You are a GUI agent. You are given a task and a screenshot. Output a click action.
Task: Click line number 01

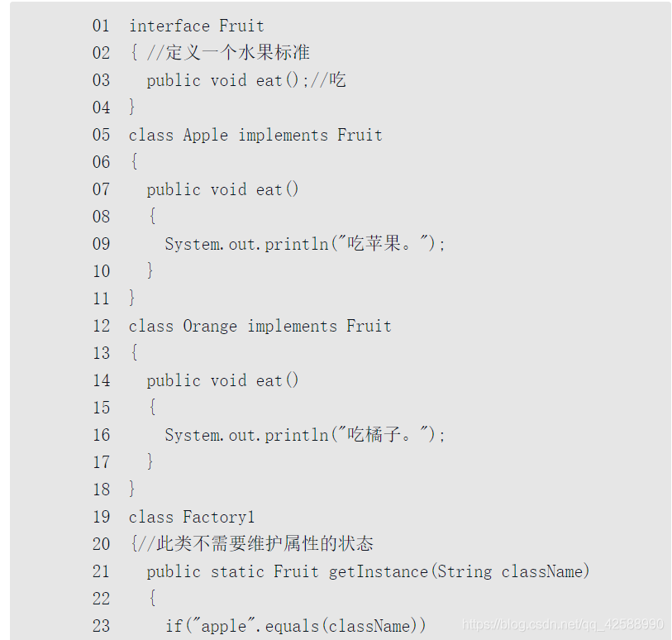click(x=101, y=26)
